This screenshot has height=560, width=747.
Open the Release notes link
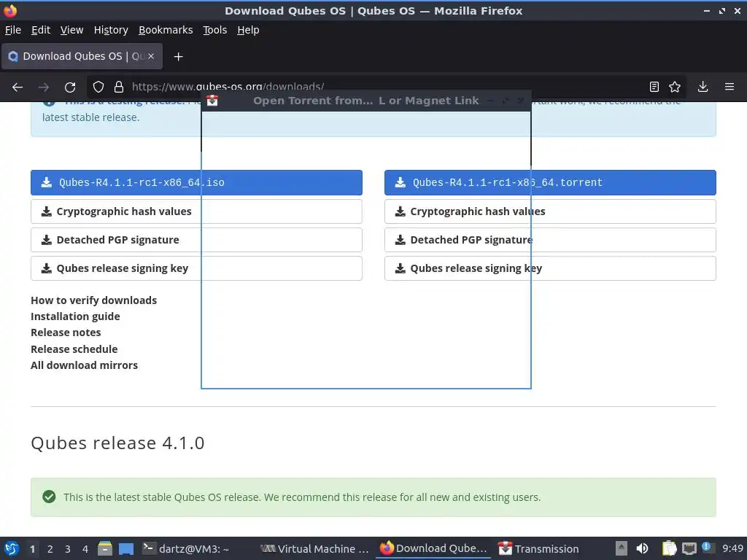click(x=66, y=332)
